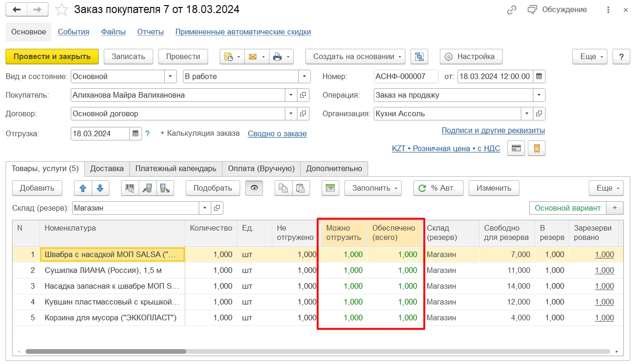Open Сводно о заказе link
633x364 pixels.
pos(277,133)
